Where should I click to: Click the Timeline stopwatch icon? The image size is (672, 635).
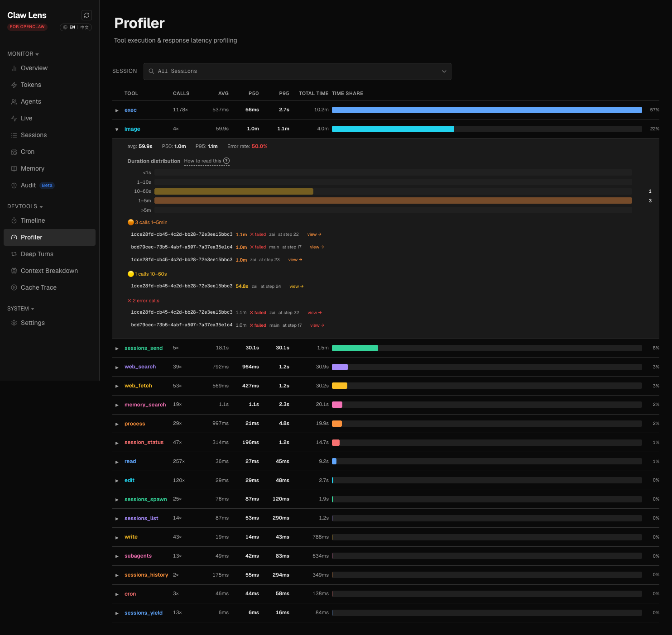click(14, 220)
